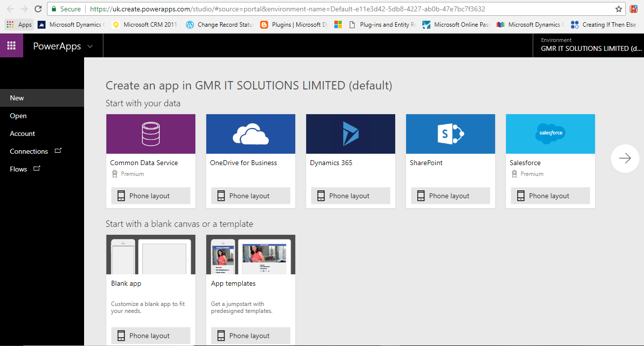Click phone icon on SharePoint Phone layout

(421, 196)
